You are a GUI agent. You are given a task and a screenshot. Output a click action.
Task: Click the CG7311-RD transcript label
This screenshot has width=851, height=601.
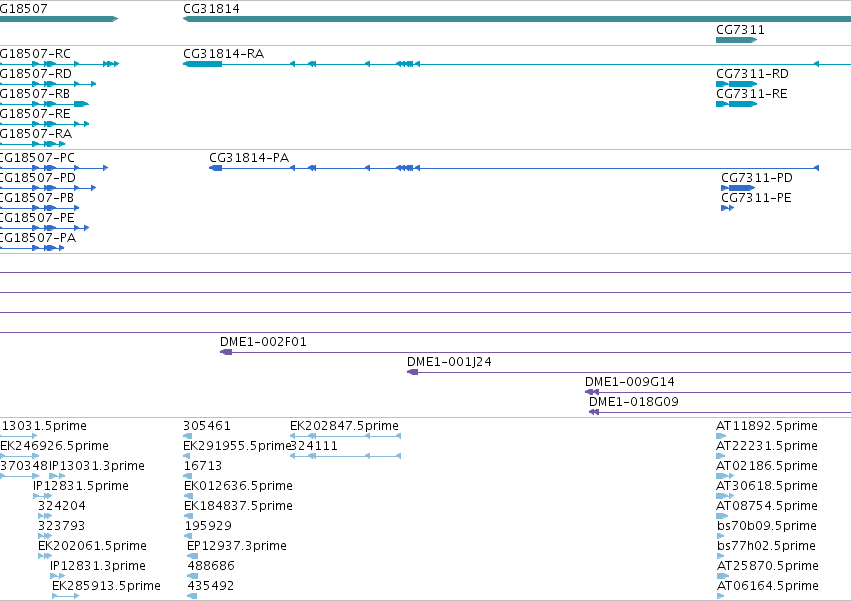click(x=752, y=74)
